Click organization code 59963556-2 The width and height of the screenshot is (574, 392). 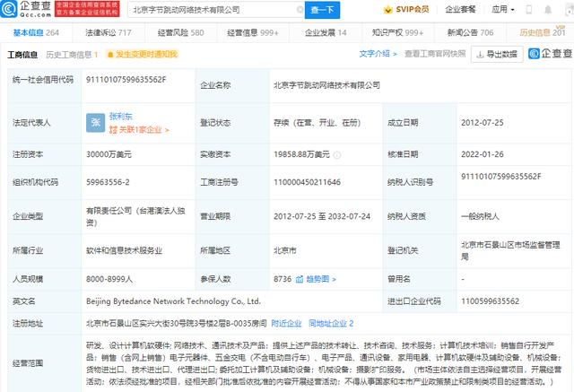108,182
